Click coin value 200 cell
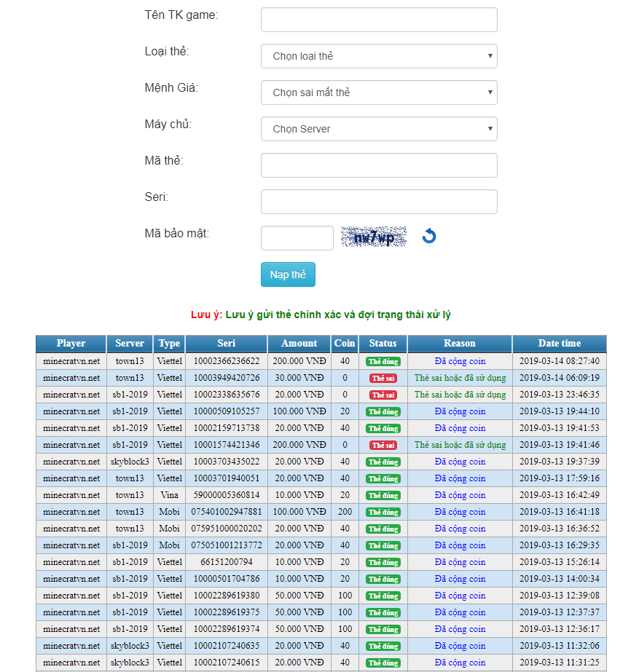Image resolution: width=631 pixels, height=672 pixels. coord(345,512)
